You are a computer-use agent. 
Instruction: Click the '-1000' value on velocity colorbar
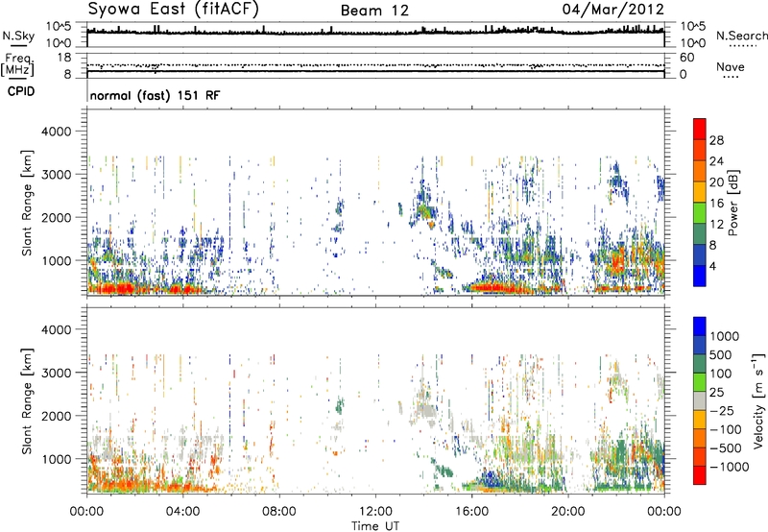click(729, 467)
